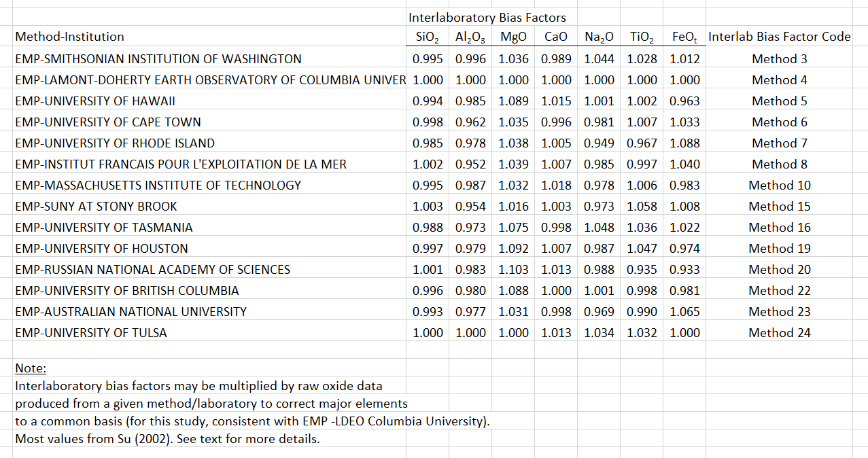Click the Na2O column header cell
The image size is (868, 458).
click(x=599, y=37)
